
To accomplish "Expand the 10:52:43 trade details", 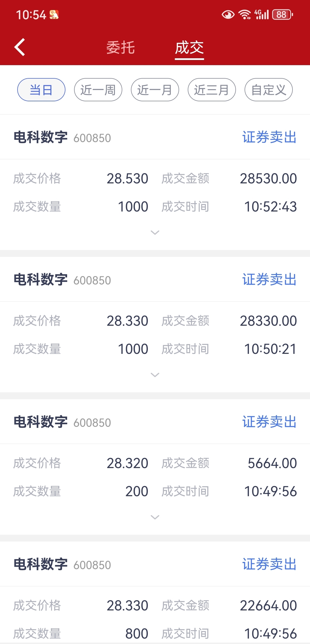I will coord(155,232).
